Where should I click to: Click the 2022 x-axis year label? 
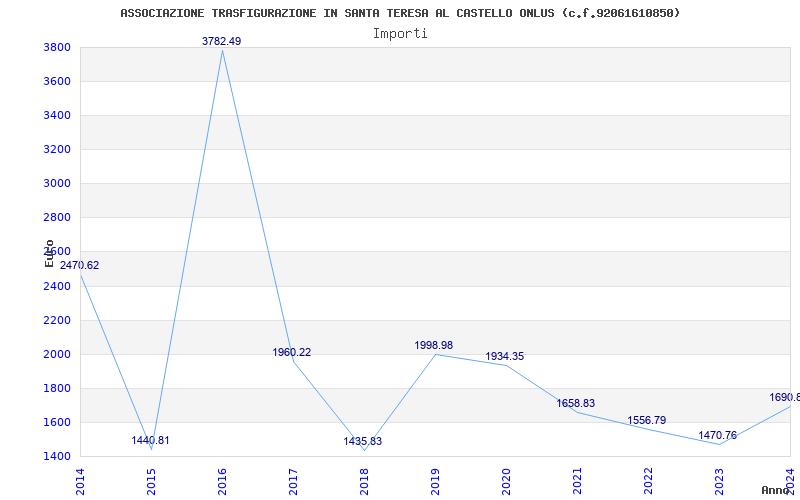tap(648, 482)
